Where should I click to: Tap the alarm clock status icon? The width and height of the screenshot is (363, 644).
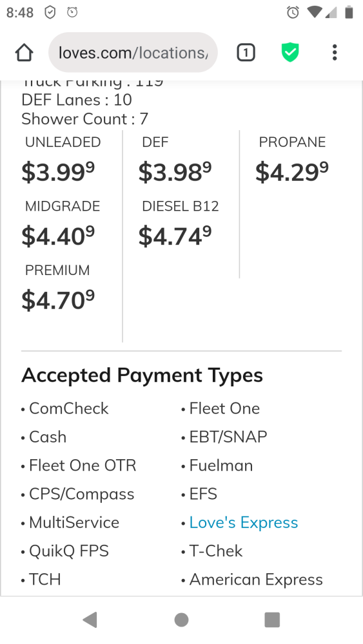[293, 12]
